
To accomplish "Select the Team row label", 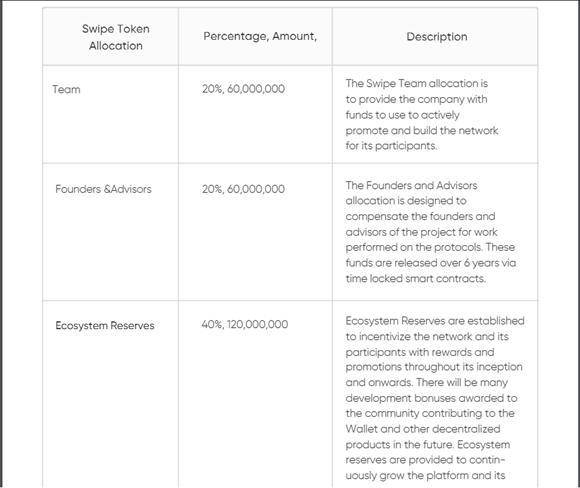I will coord(66,90).
